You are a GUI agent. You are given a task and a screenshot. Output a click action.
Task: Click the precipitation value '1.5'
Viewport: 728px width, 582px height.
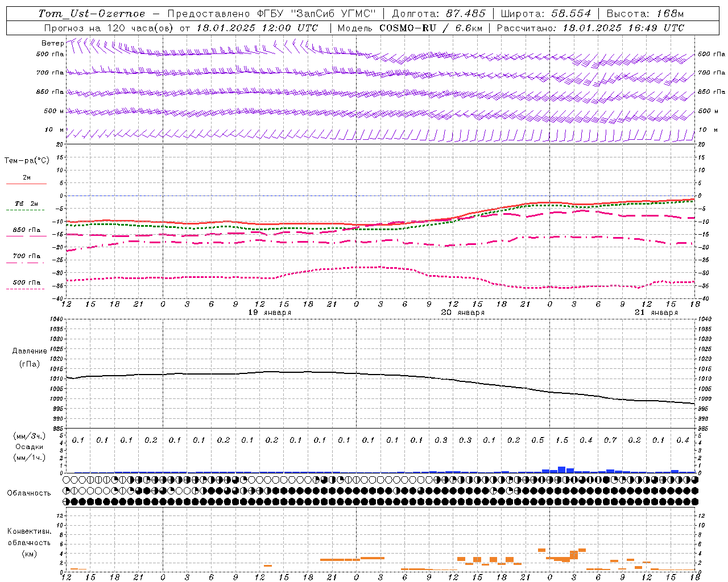(562, 440)
